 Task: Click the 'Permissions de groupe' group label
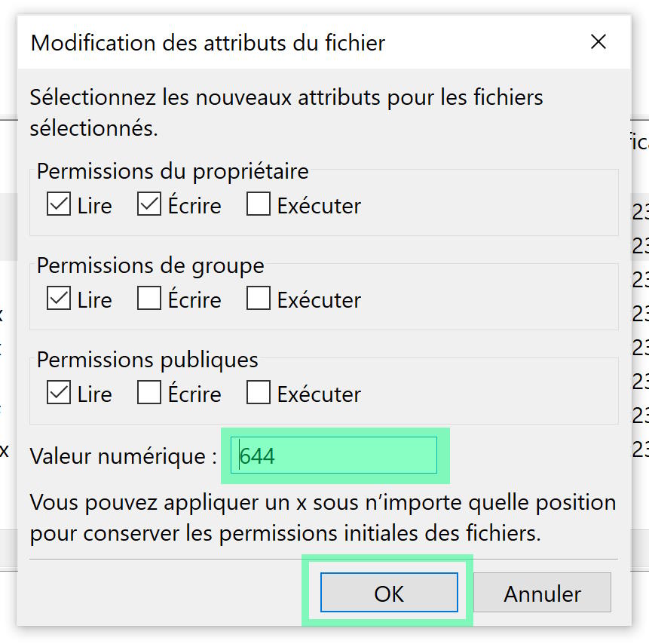151,265
